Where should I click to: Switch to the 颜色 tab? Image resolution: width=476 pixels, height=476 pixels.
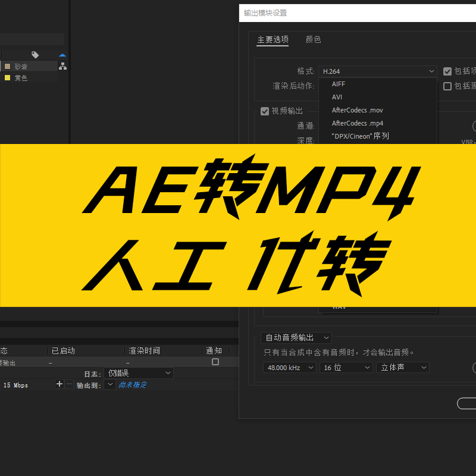(x=313, y=39)
